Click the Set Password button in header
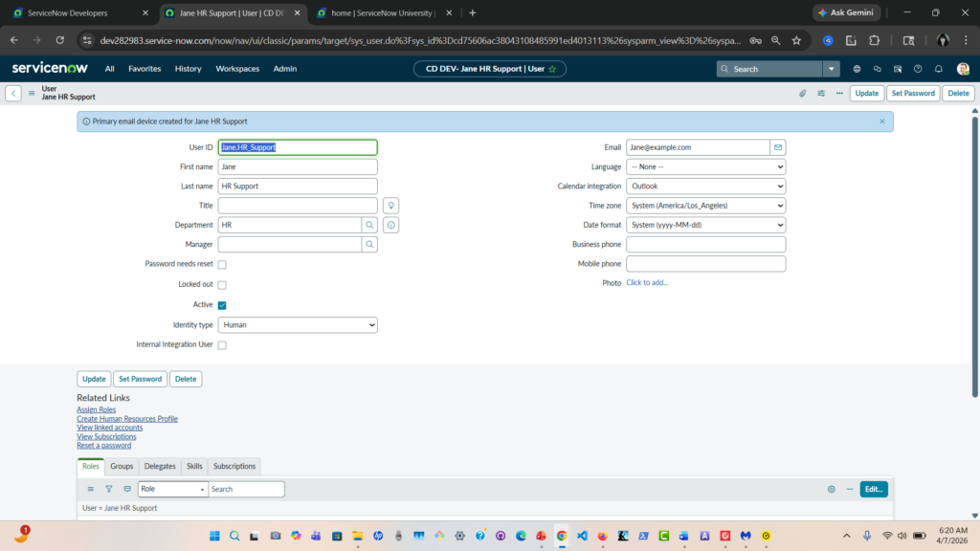This screenshot has height=551, width=980. point(912,94)
